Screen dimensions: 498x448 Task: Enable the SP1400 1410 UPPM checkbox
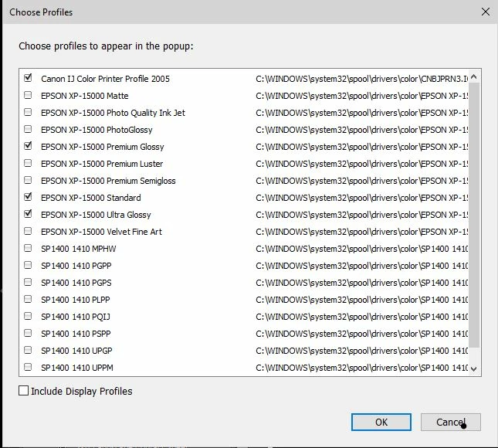pos(28,367)
